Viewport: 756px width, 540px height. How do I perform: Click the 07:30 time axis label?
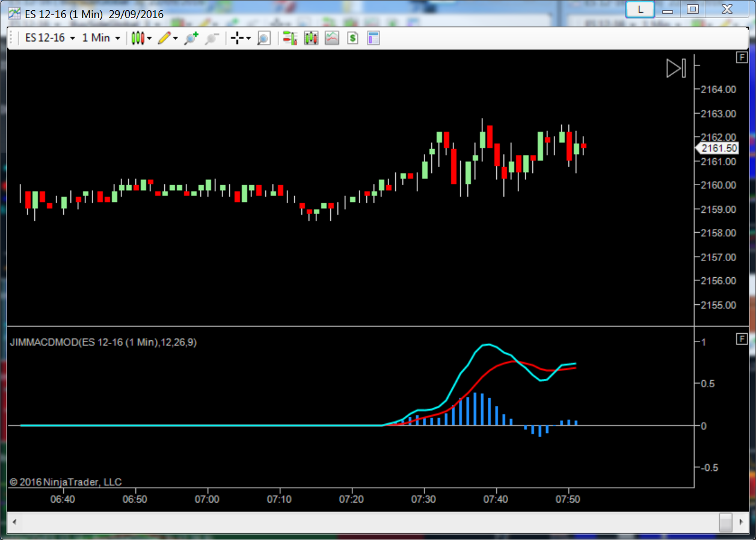423,499
